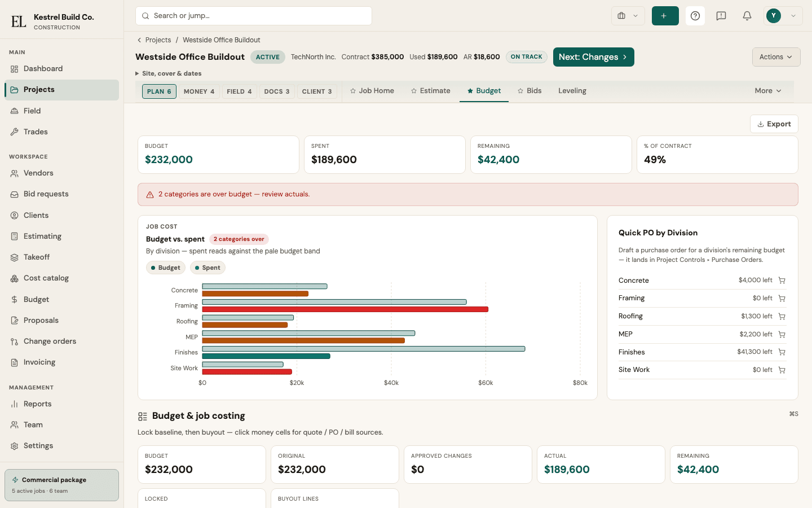The image size is (812, 508).
Task: Create PO for Framing cart icon
Action: click(x=782, y=299)
